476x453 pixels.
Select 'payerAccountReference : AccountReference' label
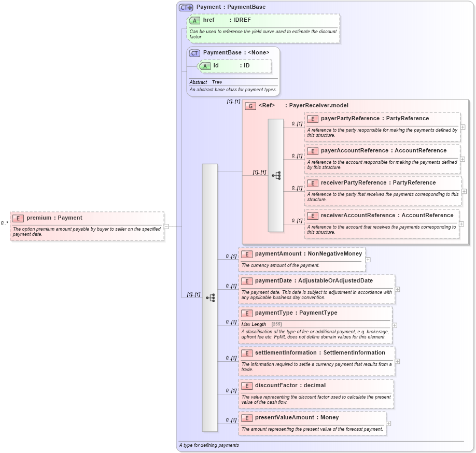384,150
